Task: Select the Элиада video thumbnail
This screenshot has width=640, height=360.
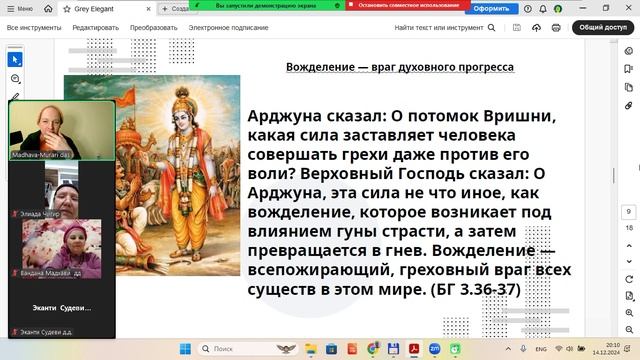Action: tap(62, 189)
